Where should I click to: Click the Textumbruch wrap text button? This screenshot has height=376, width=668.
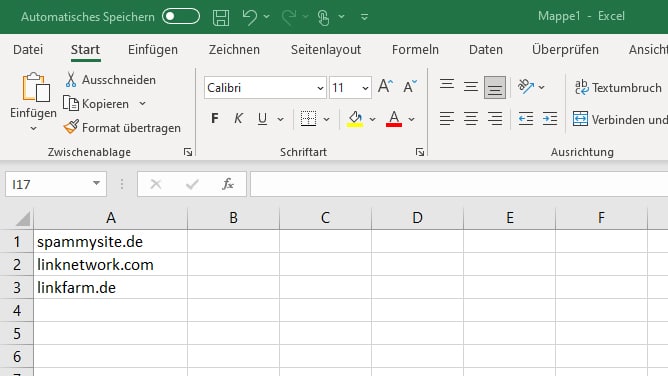618,88
